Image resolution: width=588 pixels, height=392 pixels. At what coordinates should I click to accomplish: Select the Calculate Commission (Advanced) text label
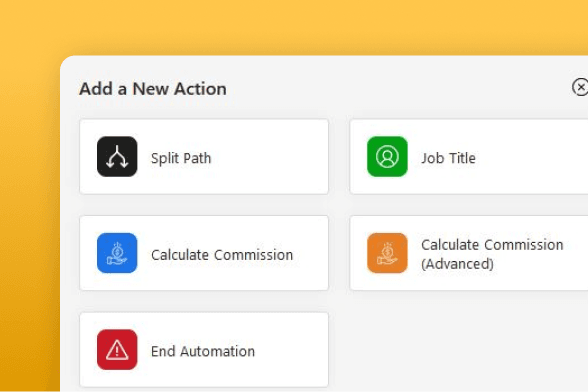pyautogui.click(x=492, y=254)
